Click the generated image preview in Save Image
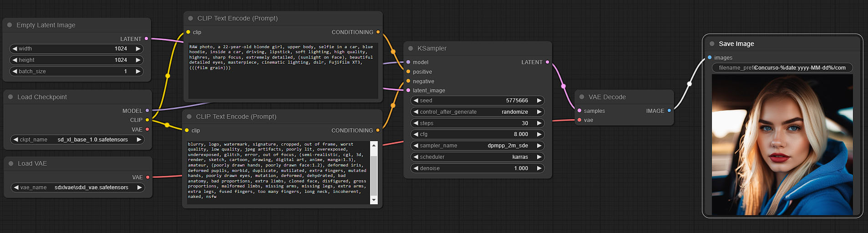This screenshot has height=233, width=868. [782, 145]
